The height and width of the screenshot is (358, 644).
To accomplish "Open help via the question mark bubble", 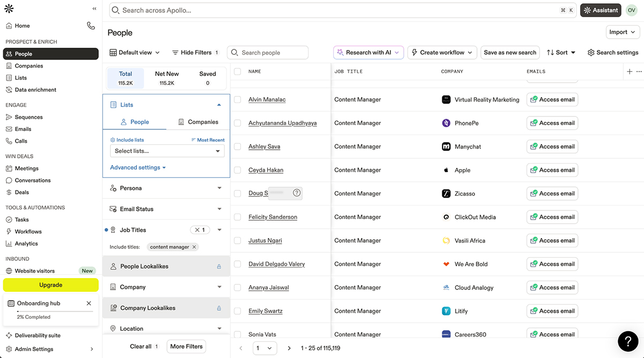I will pos(628,341).
